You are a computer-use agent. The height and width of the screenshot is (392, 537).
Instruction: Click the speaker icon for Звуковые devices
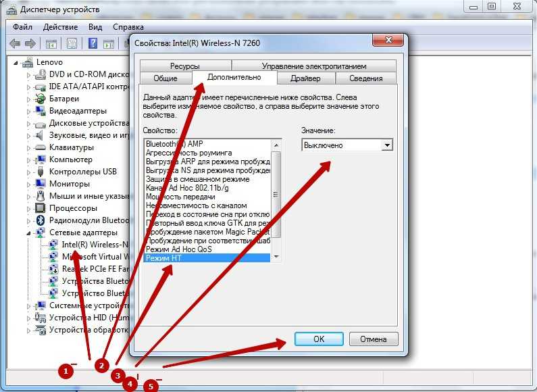[40, 135]
